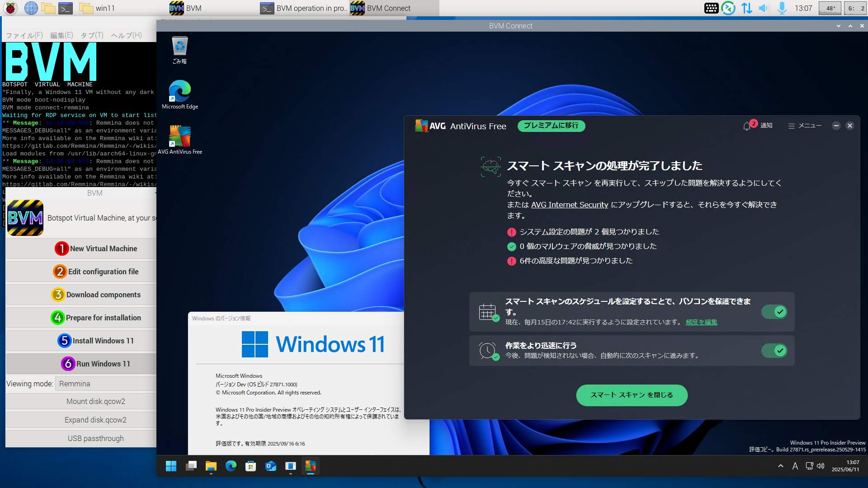
Task: Click the green プレミアムに移行 upgrade button
Action: coord(551,126)
